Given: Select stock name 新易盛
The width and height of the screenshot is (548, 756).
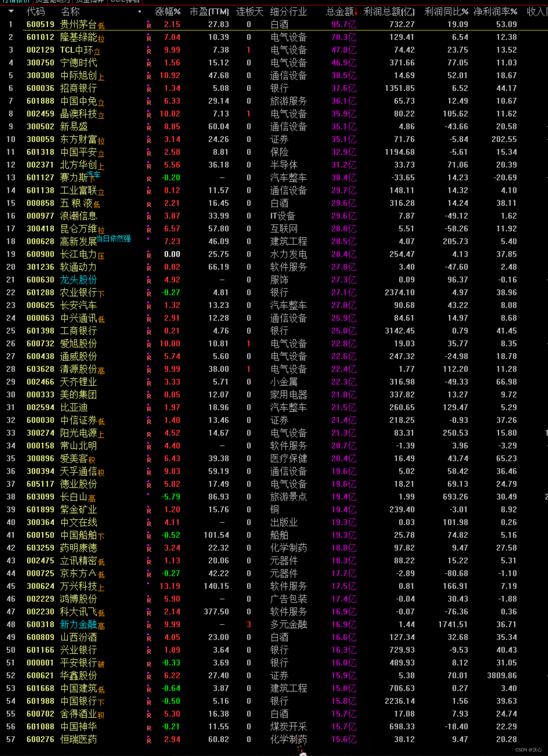Looking at the screenshot, I should click(x=74, y=127).
